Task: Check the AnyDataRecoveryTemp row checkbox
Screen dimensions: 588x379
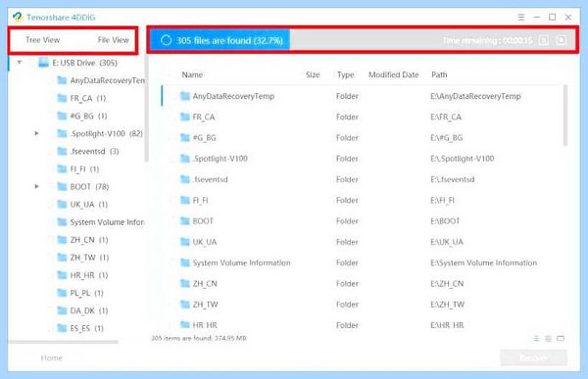Action: point(172,96)
